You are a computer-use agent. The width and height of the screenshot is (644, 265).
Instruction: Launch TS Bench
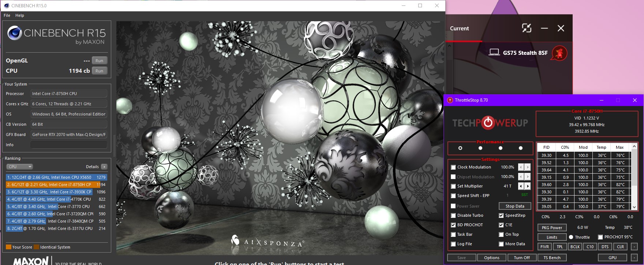pos(552,258)
